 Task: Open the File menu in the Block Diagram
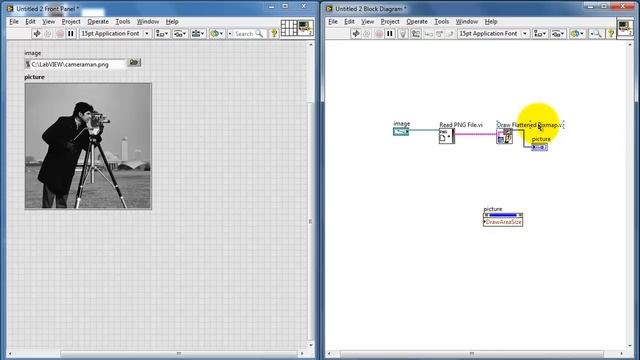point(333,21)
